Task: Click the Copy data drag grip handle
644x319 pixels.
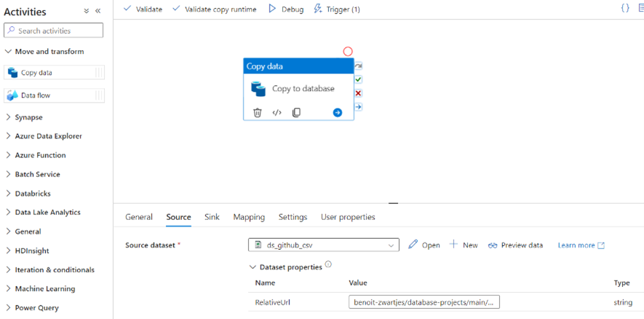Action: click(98, 73)
